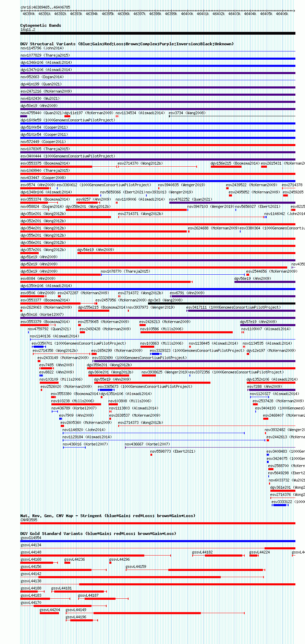This screenshot has width=305, height=644.
Task: Open the esv3553375 (Boomsma2014) label
Action: tap(45, 163)
